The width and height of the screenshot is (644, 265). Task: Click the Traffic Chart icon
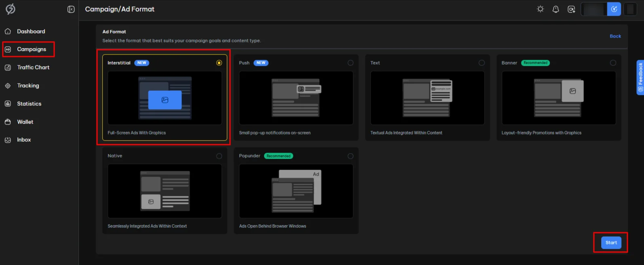[x=8, y=67]
